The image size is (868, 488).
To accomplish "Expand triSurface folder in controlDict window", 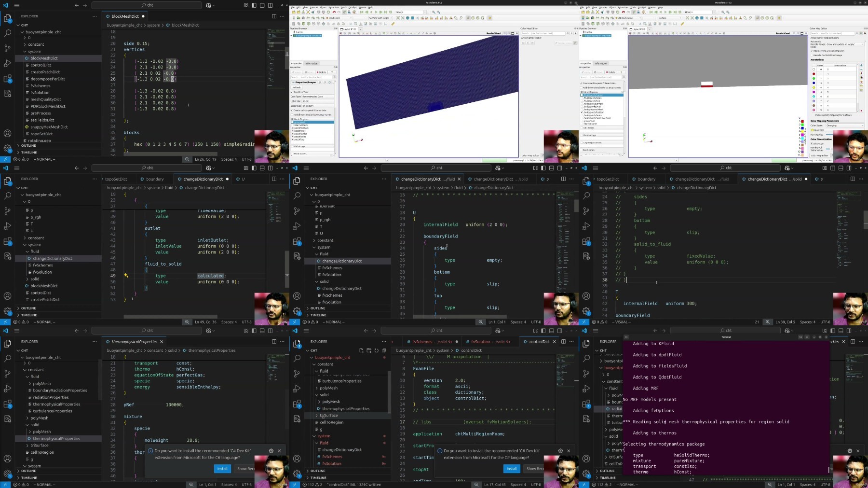I will click(329, 415).
